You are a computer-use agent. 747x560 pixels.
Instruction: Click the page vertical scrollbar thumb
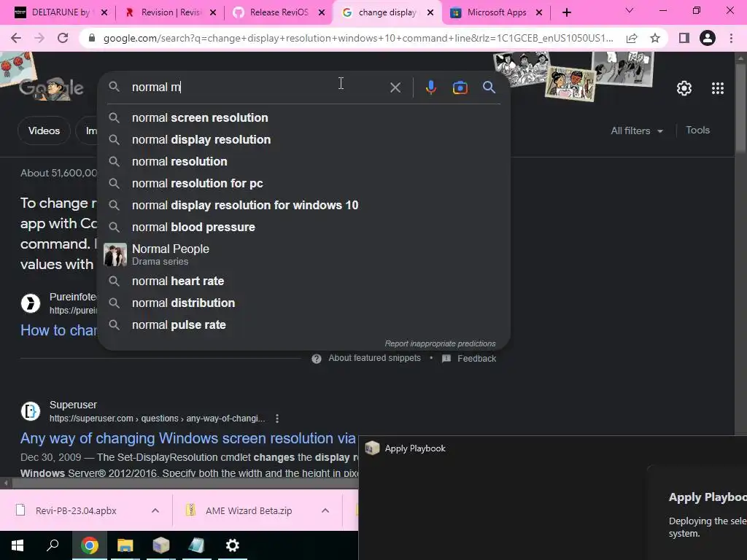pos(740,109)
